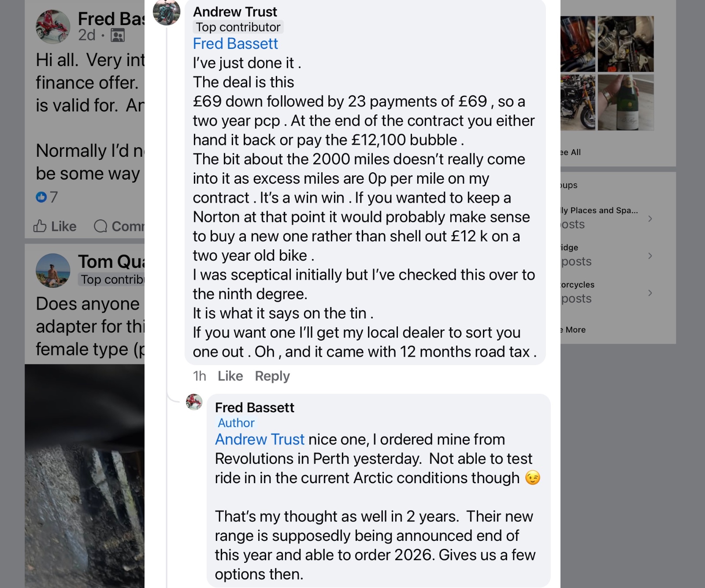Screen dimensions: 705x588
Task: Click the blue like reaction icon beside 7
Action: [x=41, y=197]
